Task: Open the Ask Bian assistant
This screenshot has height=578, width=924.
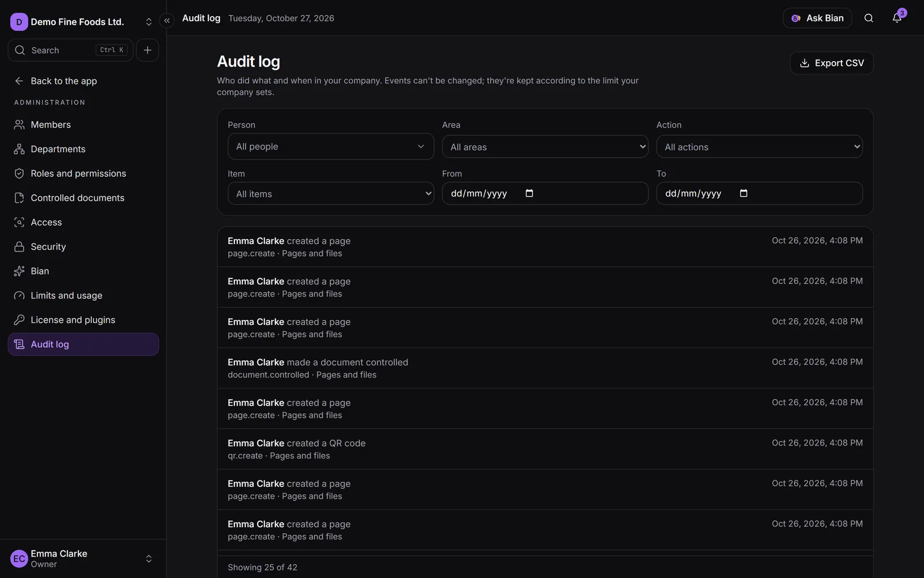Action: tap(817, 18)
